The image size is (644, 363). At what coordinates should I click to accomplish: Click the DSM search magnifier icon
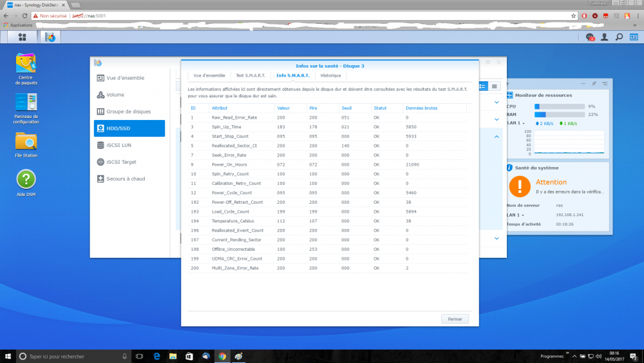[619, 37]
